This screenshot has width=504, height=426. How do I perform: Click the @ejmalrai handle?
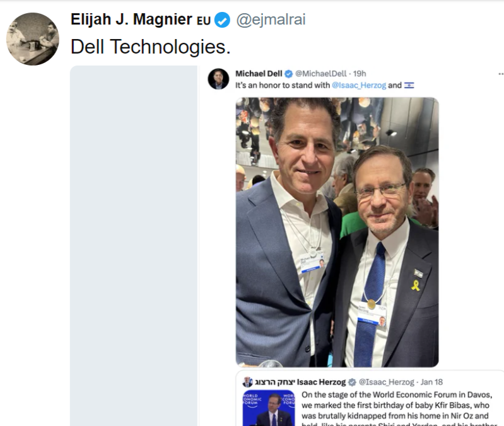(x=271, y=20)
